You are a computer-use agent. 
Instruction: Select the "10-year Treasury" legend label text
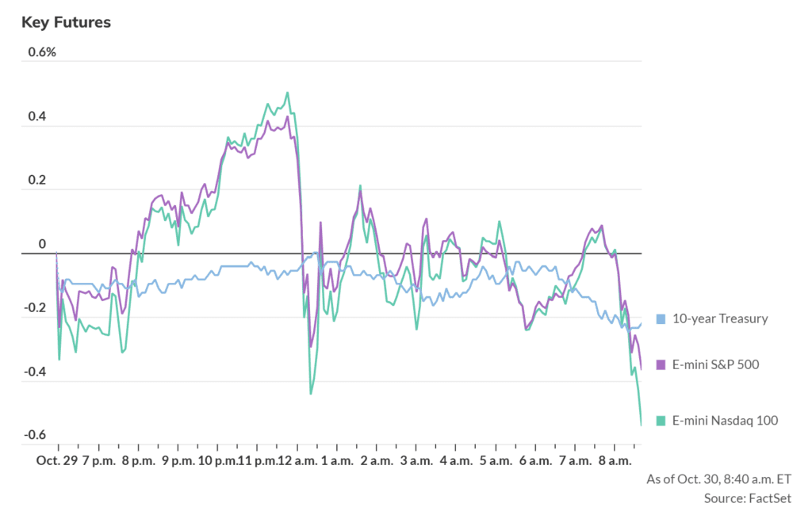[720, 318]
